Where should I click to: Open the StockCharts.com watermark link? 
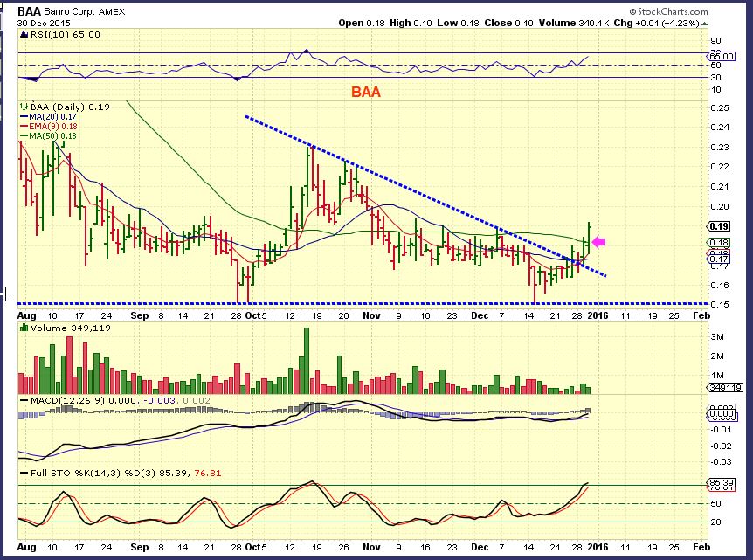(x=668, y=11)
